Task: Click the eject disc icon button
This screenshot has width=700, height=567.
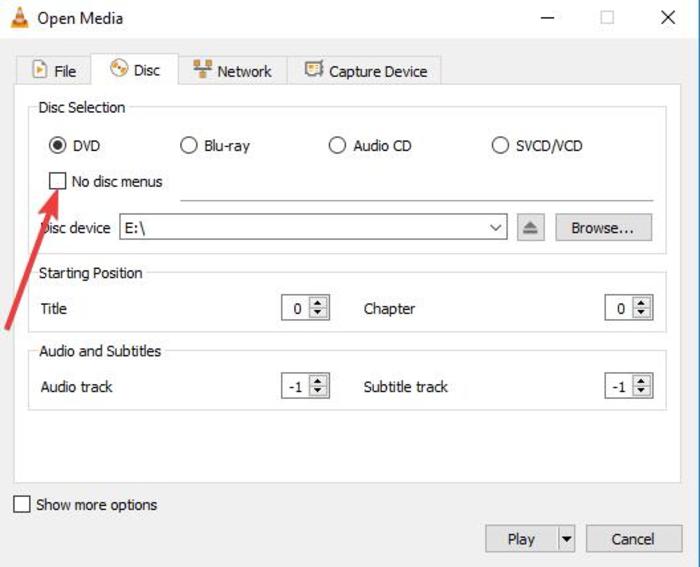Action: (530, 228)
